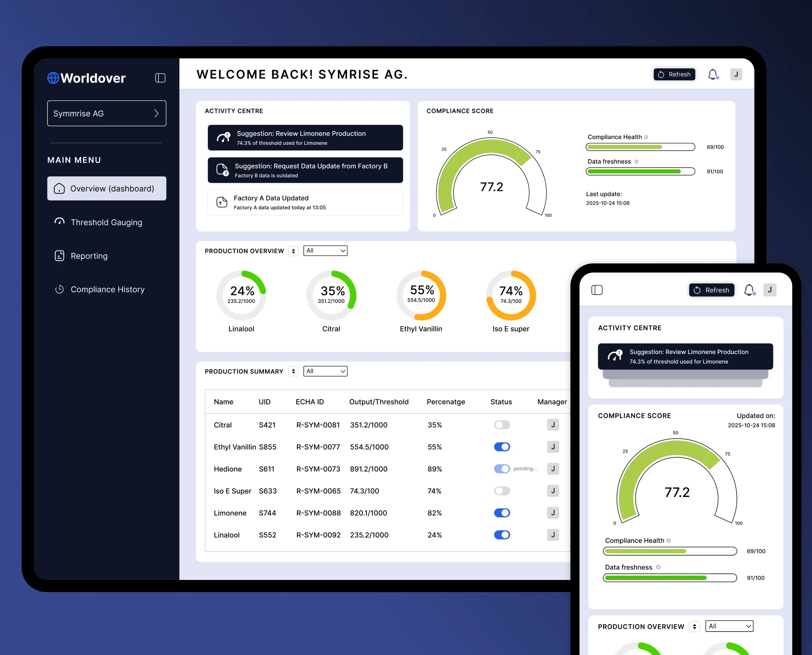Screen dimensions: 812x655
Task: Open Production Overview All dropdown on tablet
Action: [325, 251]
